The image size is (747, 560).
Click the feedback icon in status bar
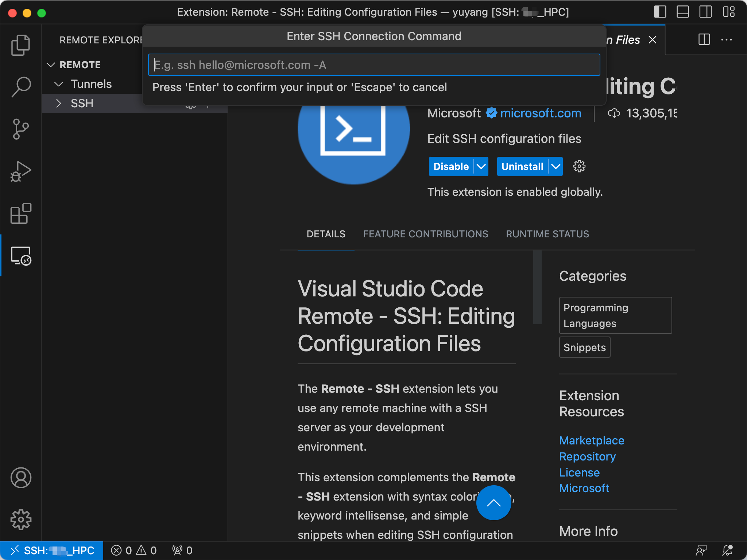pyautogui.click(x=701, y=551)
